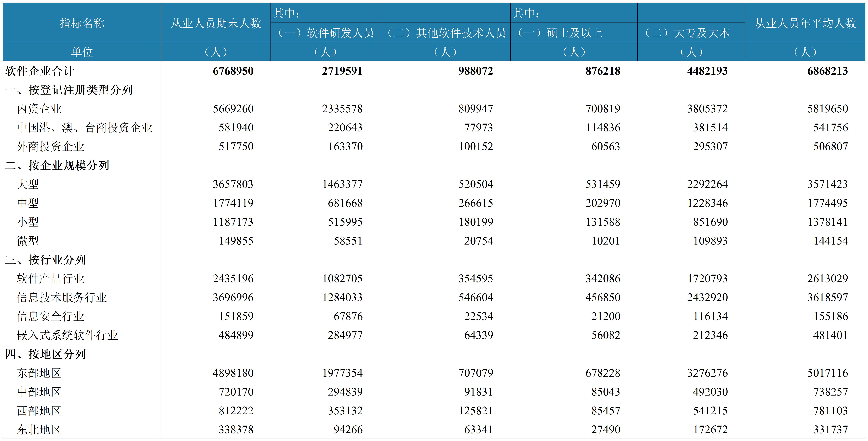Click value 738257 in 中部地区 row

[x=831, y=392]
